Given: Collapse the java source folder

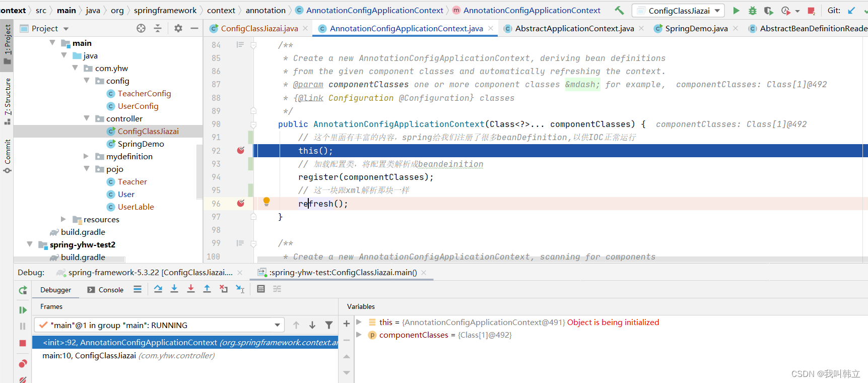Looking at the screenshot, I should [64, 55].
